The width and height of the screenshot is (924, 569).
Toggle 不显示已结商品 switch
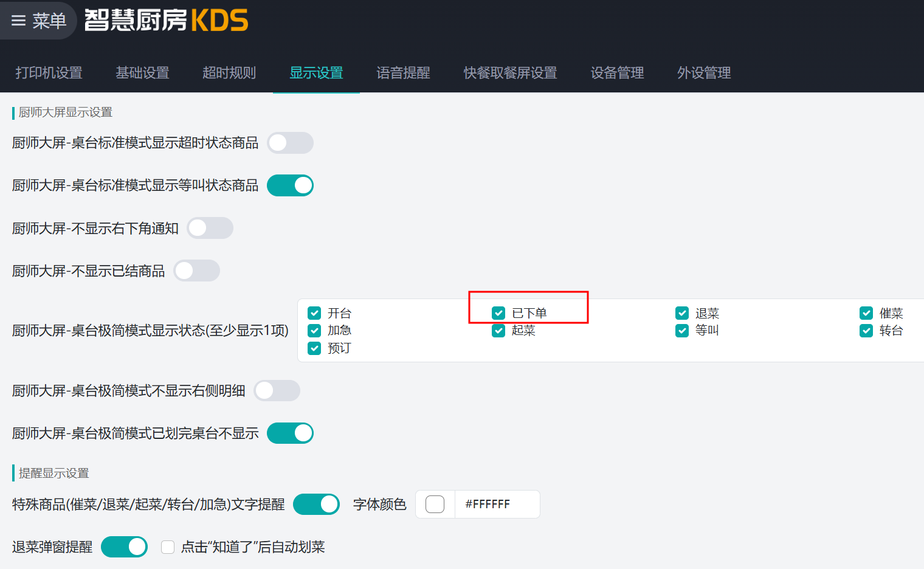coord(196,271)
